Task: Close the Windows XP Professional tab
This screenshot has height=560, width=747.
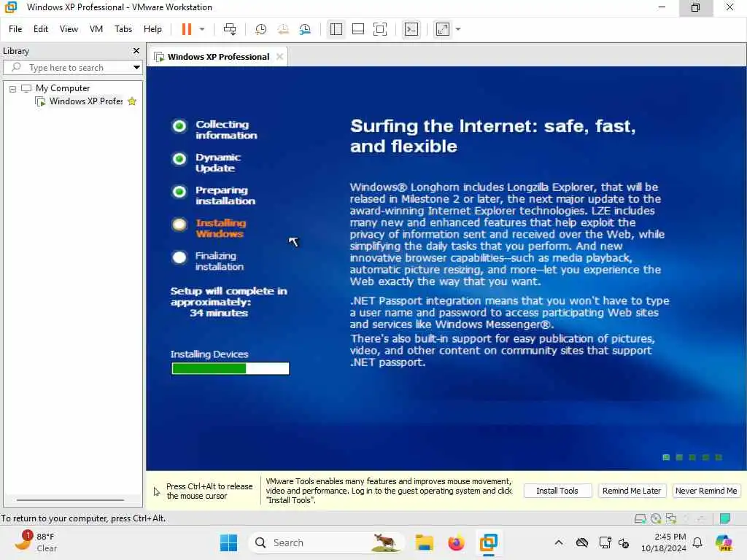Action: (280, 56)
